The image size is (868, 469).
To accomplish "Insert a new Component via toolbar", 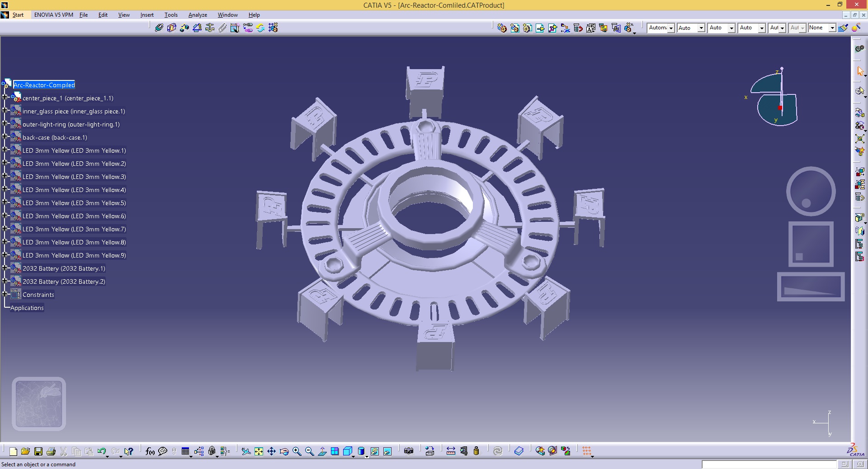I will (502, 28).
